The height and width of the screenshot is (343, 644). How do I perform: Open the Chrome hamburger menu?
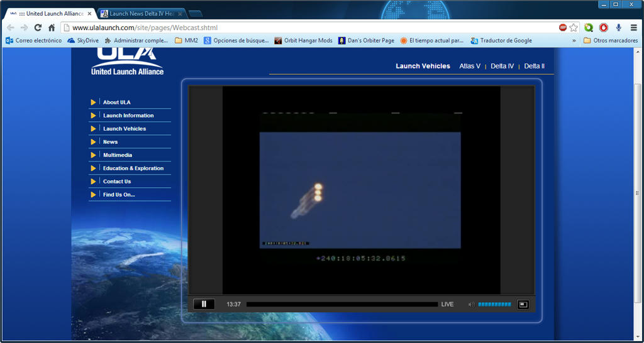(x=634, y=28)
